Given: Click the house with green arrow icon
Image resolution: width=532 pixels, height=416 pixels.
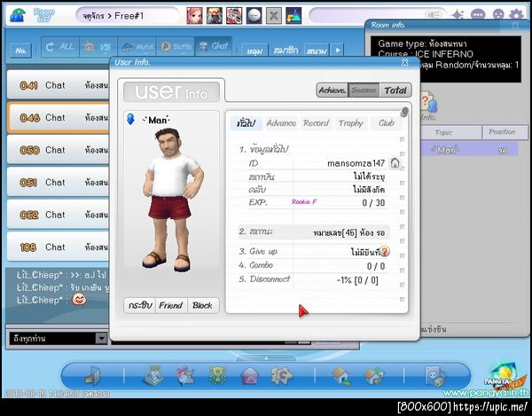Looking at the screenshot, I should pos(341,376).
